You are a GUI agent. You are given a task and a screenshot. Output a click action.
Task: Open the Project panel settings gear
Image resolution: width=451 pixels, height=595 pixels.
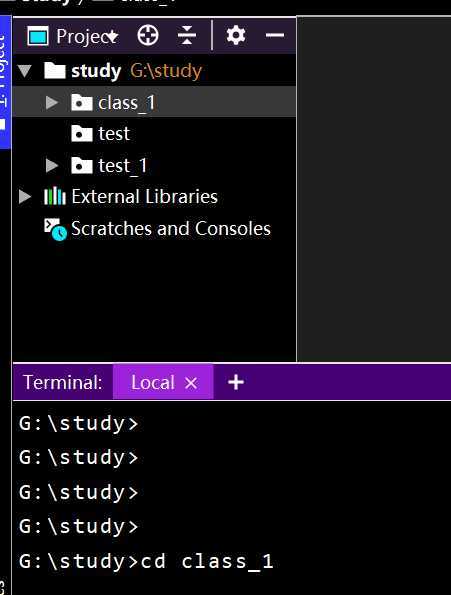(x=236, y=35)
